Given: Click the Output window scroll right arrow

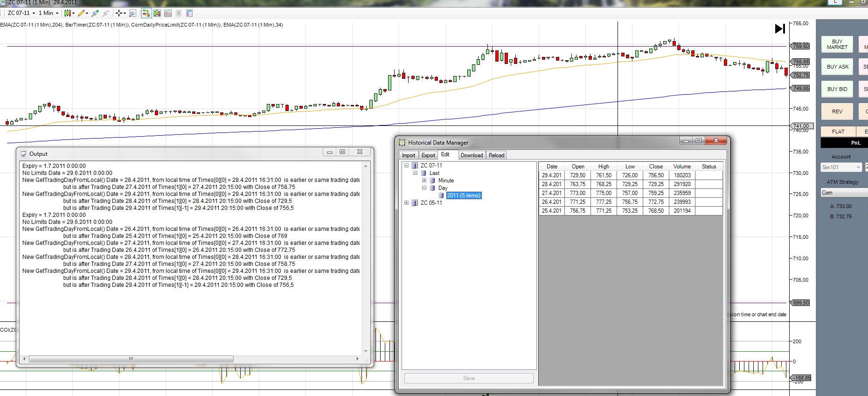Looking at the screenshot, I should point(358,359).
